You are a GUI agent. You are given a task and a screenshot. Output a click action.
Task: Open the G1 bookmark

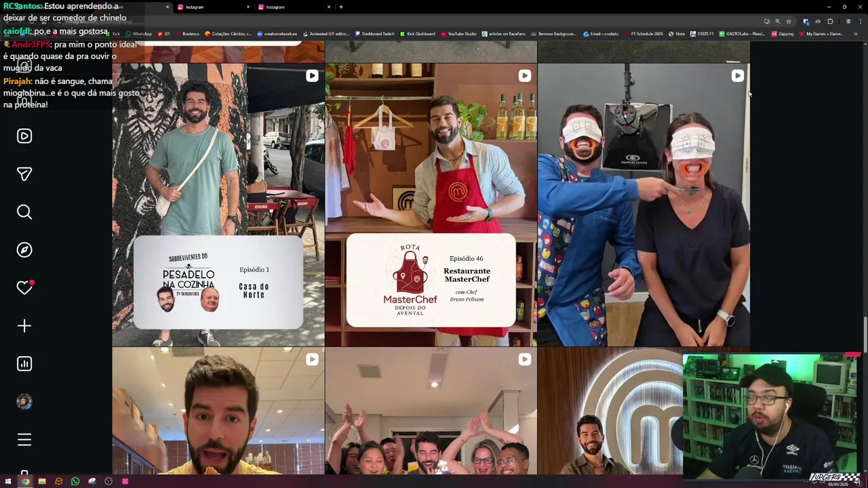163,34
